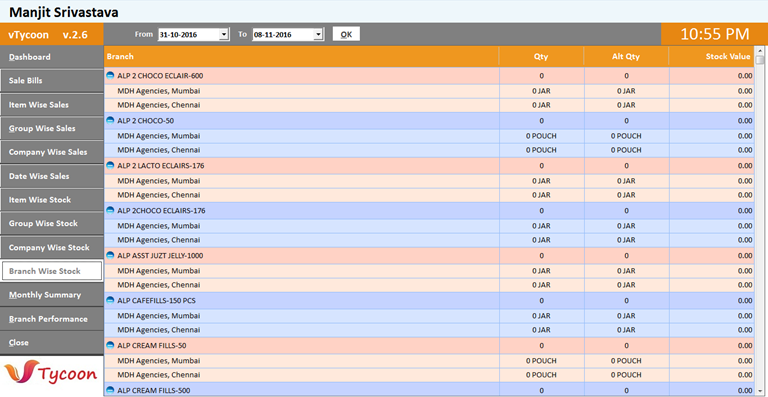Open Sale Bills report

click(51, 81)
